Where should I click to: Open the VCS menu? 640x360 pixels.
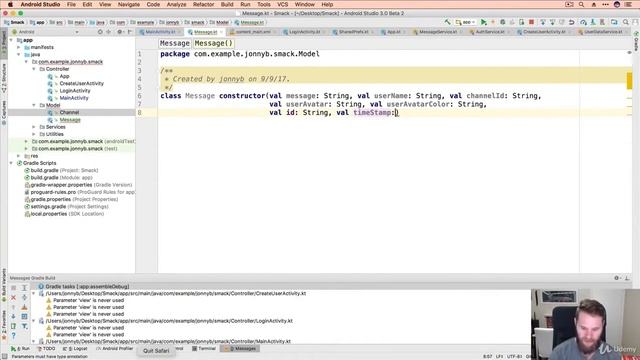click(282, 4)
